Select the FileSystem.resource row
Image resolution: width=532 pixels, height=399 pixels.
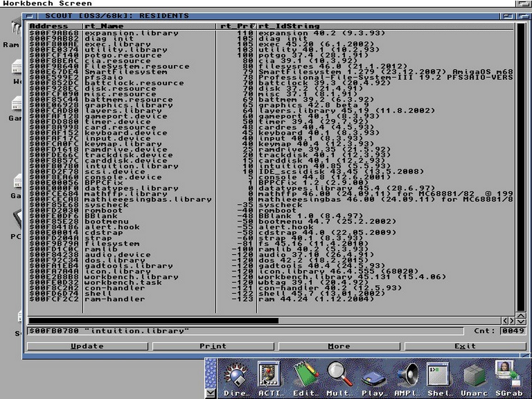pyautogui.click(x=271, y=66)
